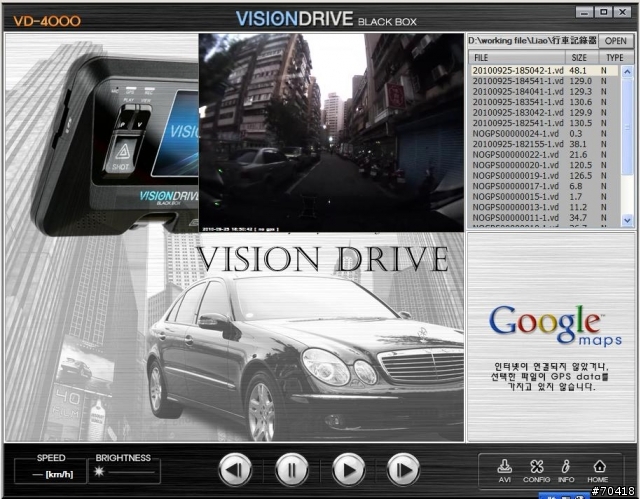Screen dimensions: 640x499
Task: Select the file path input field
Action: 533,41
